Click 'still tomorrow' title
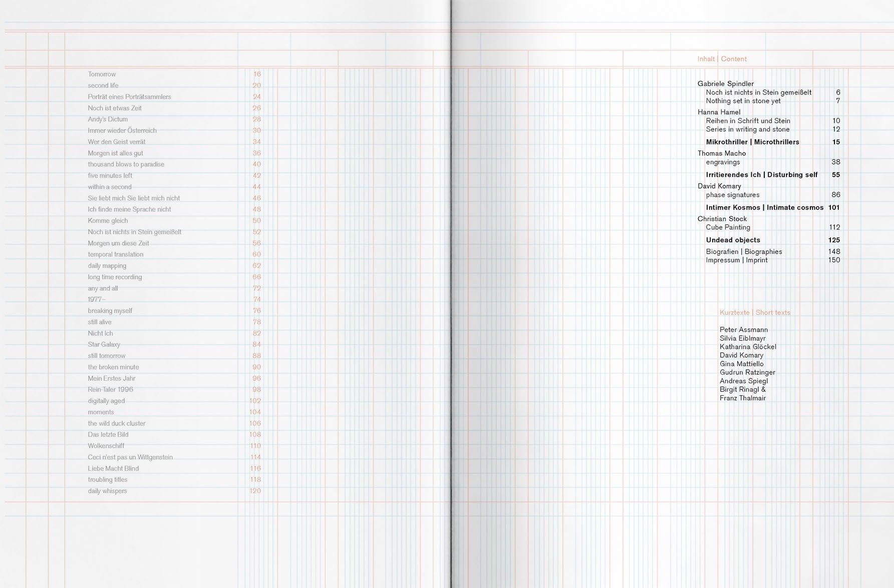Viewport: 894px width, 588px height. pos(107,356)
